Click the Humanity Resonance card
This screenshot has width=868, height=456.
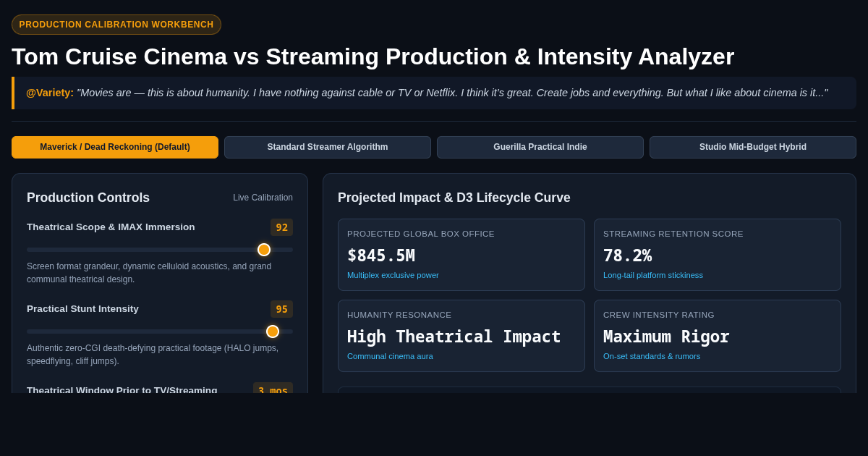(x=461, y=336)
